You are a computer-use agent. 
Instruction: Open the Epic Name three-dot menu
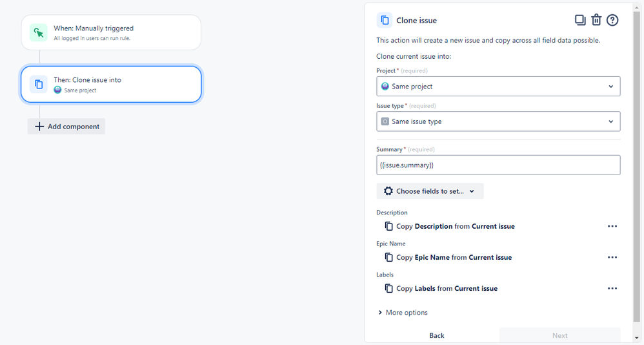click(612, 257)
